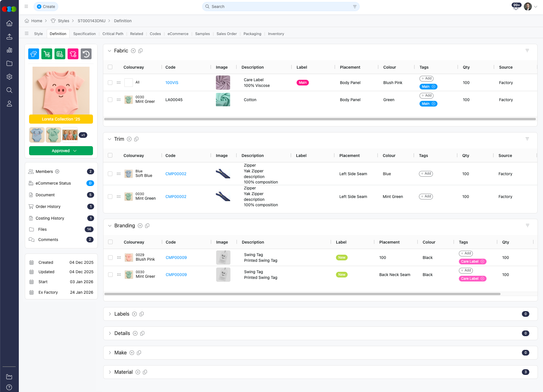Tick the Blush Pink branding row checkbox
The height and width of the screenshot is (392, 543).
point(110,258)
